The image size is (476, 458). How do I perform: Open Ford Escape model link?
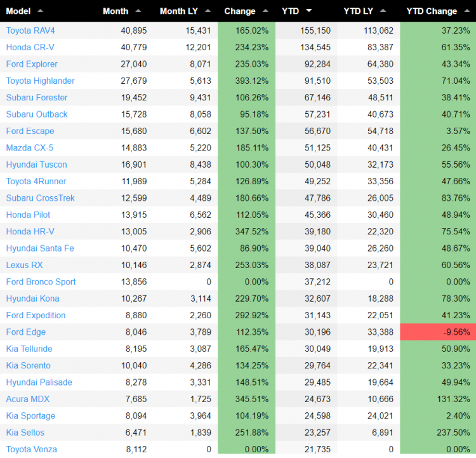point(30,131)
